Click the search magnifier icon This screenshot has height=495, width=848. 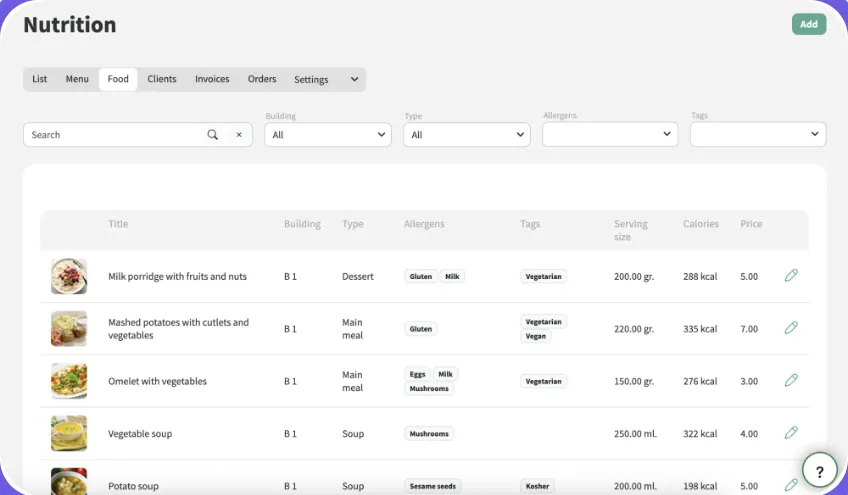click(213, 135)
